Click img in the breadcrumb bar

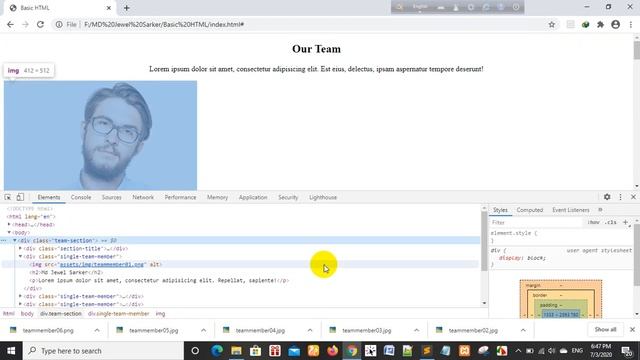coord(160,313)
